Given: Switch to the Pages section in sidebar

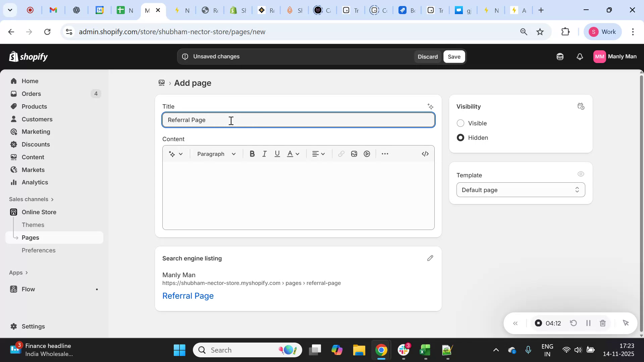Looking at the screenshot, I should 30,237.
